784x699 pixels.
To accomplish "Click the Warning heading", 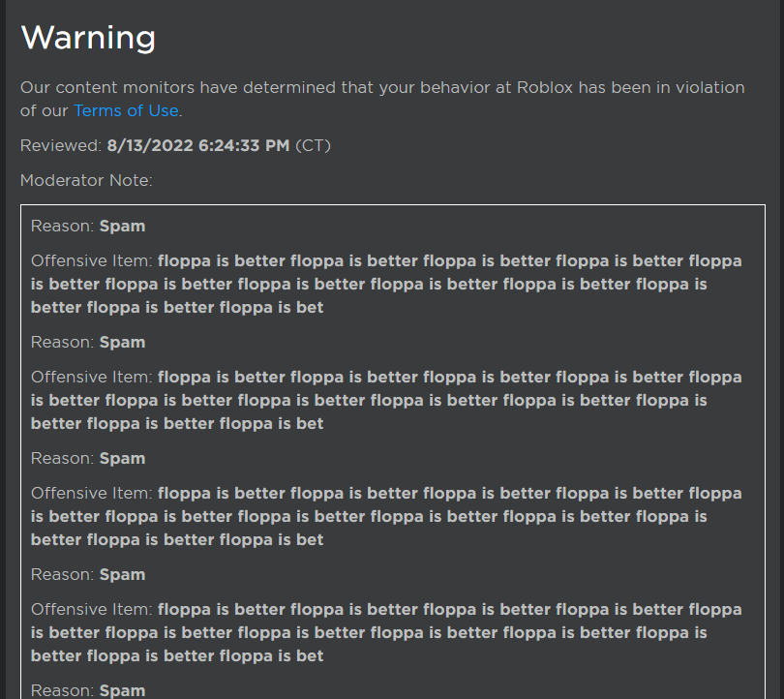I will click(88, 38).
